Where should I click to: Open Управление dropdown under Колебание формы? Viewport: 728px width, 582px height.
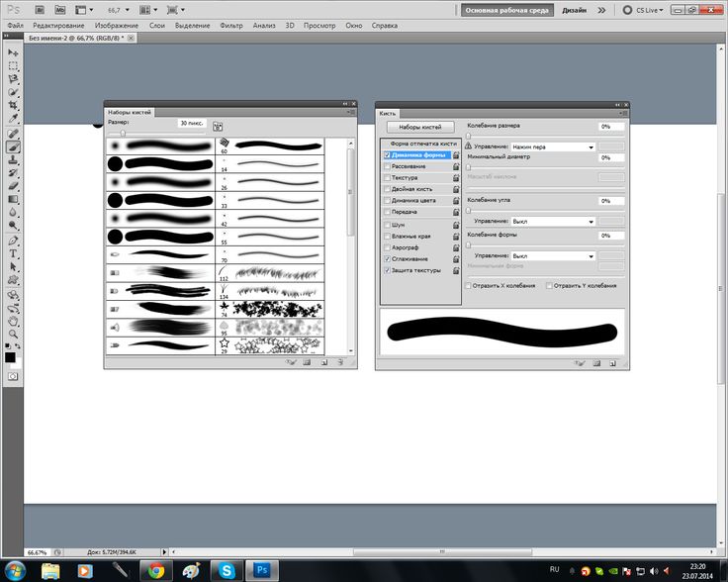[553, 256]
